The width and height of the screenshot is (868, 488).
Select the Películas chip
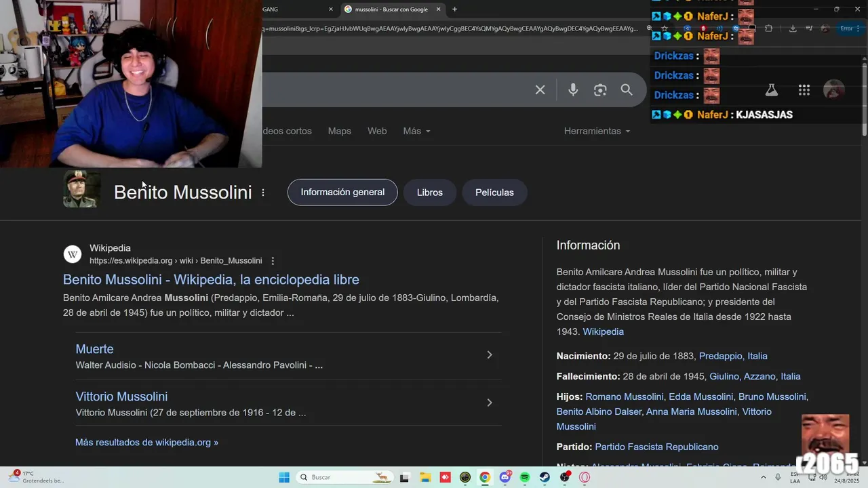point(494,192)
